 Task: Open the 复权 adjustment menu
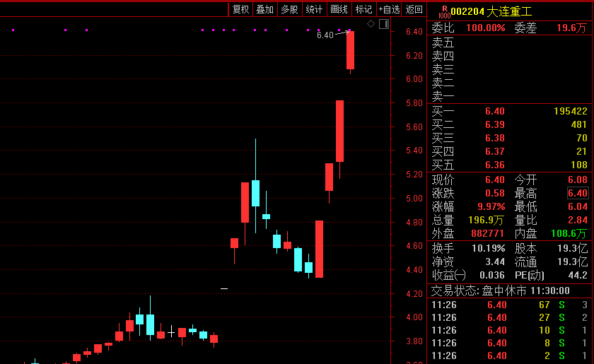pos(241,9)
